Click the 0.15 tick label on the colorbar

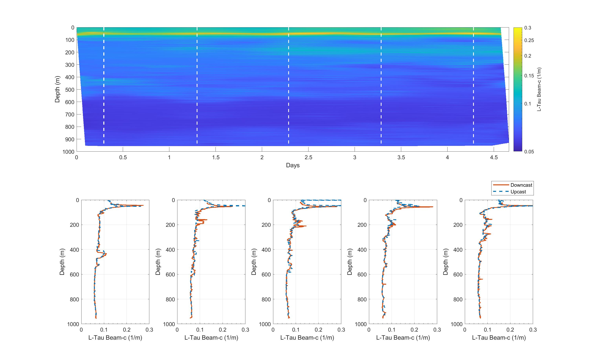529,76
